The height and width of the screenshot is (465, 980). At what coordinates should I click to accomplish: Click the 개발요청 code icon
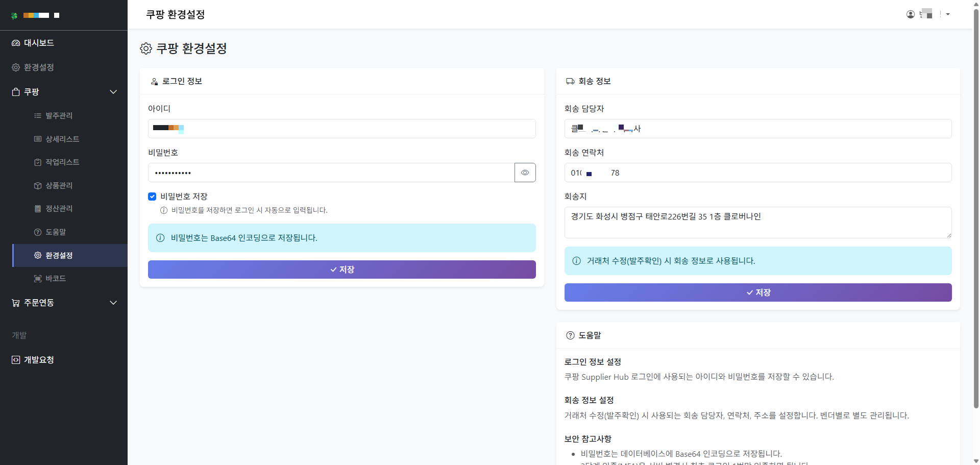point(16,360)
